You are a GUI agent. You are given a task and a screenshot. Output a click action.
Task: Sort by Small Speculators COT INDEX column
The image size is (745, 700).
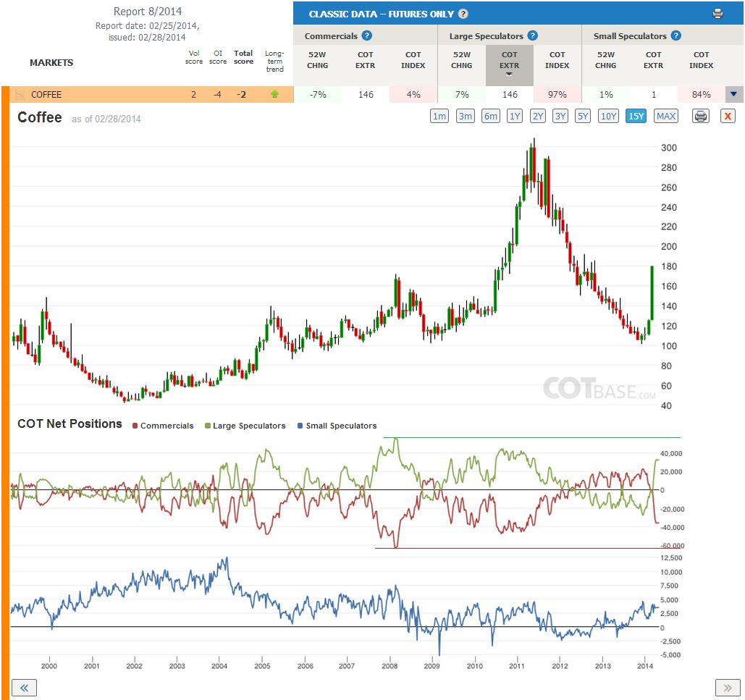tap(702, 60)
